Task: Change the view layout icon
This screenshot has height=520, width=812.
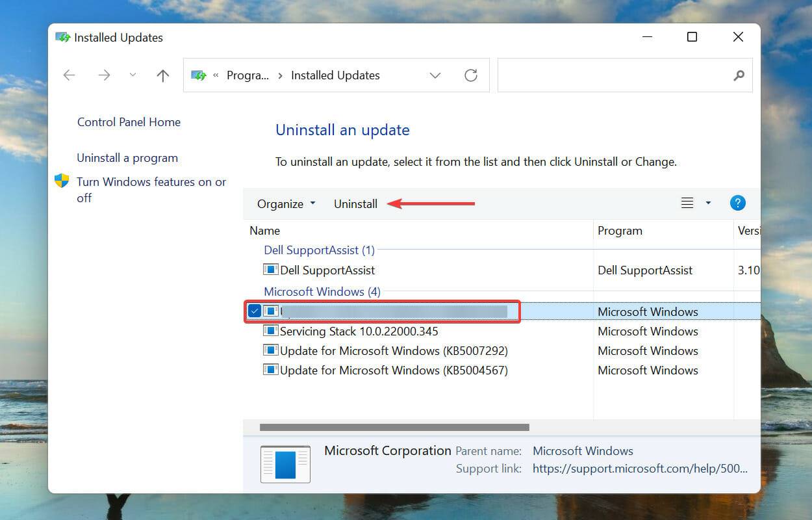Action: (687, 203)
